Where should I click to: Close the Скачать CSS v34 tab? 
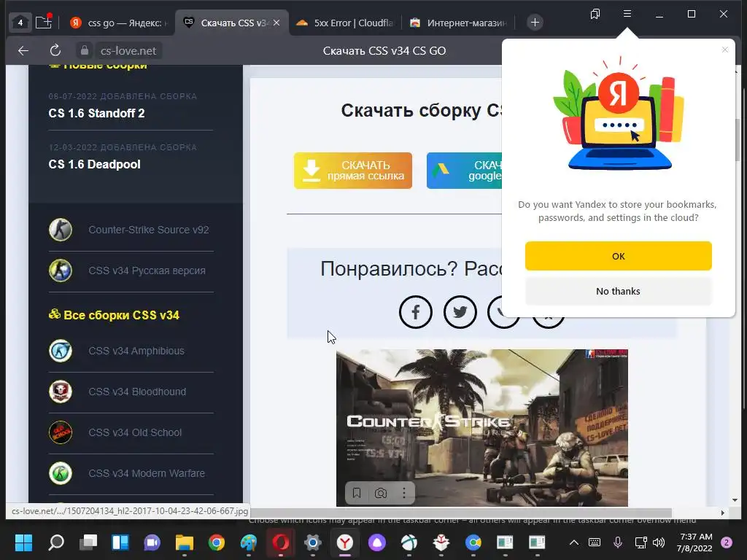click(276, 23)
